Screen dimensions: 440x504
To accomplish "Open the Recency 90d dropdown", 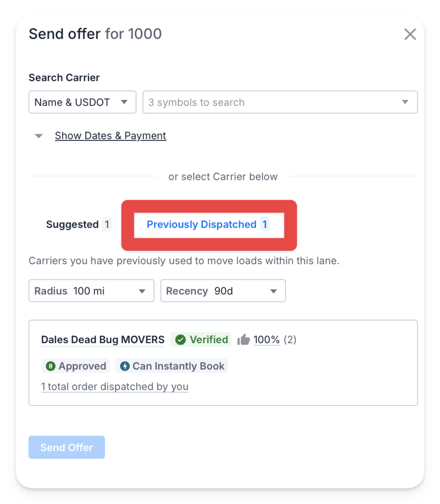I will pyautogui.click(x=223, y=291).
